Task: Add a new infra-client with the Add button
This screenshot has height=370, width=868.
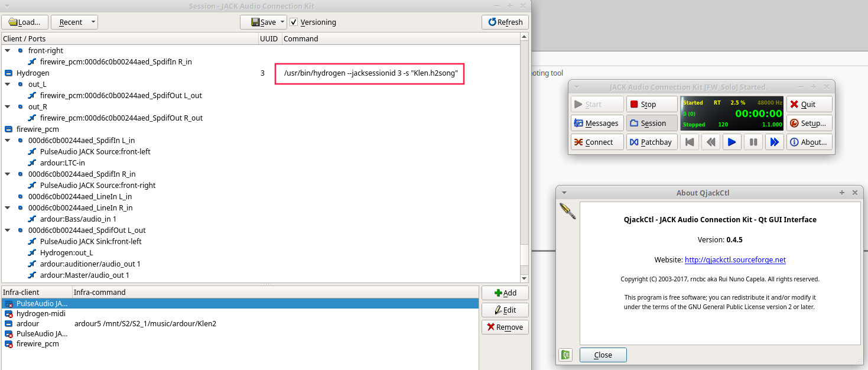Action: point(505,293)
